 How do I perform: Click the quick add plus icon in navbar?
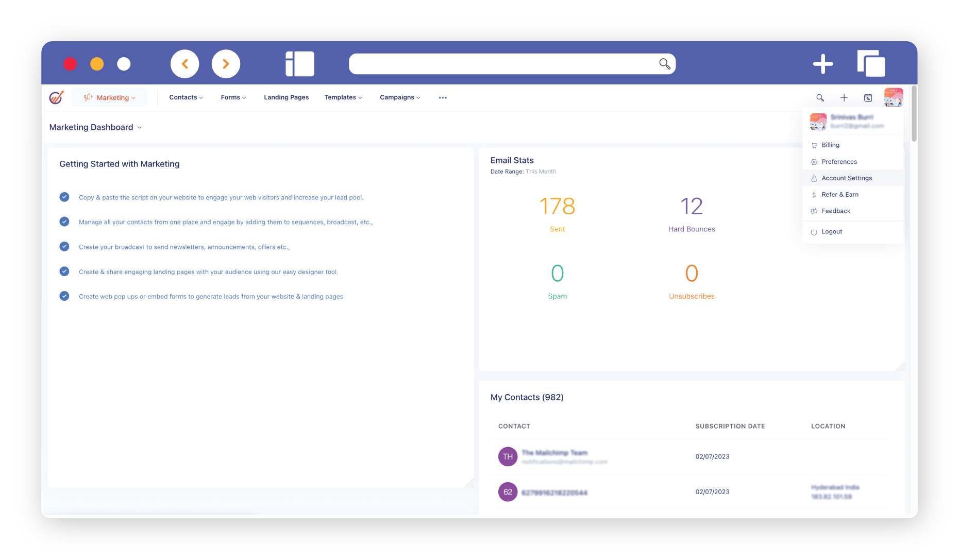pos(844,98)
